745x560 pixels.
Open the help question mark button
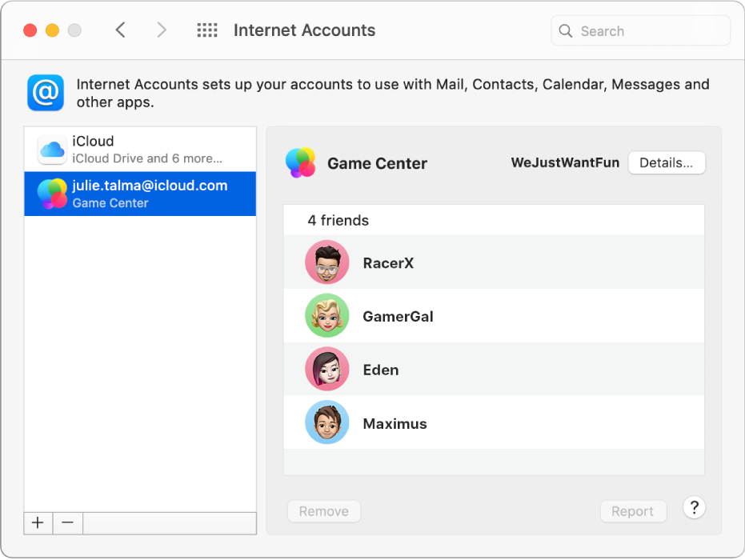tap(694, 507)
